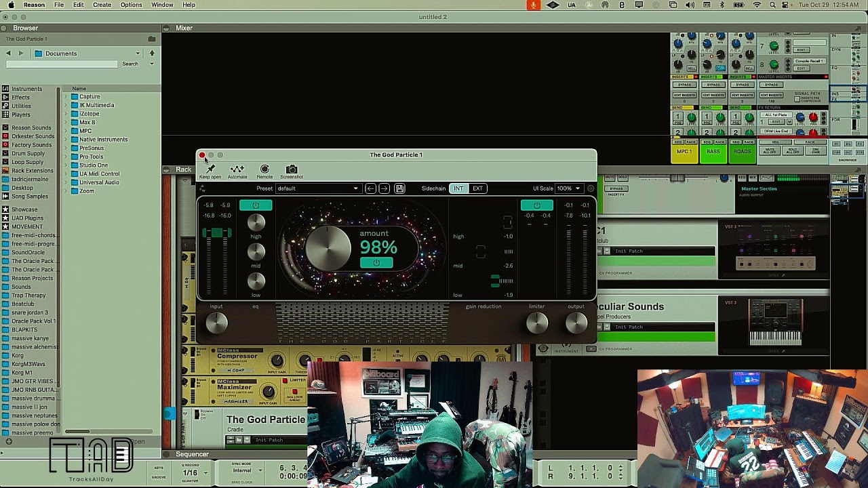Select the ROADS channel label
868x488 pixels.
(x=742, y=152)
